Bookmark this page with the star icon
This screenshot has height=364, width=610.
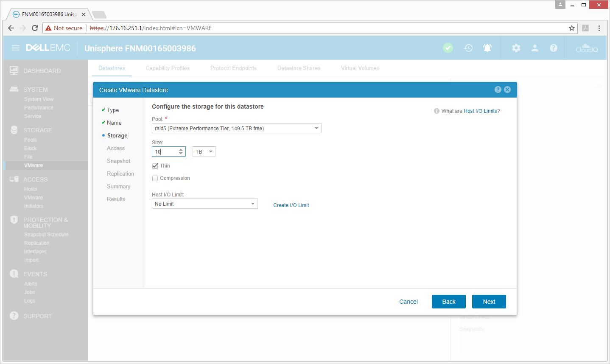point(572,28)
